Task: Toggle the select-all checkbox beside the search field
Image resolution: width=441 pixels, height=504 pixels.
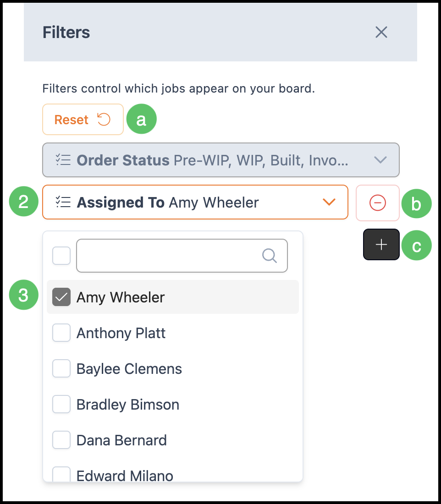Action: click(61, 256)
